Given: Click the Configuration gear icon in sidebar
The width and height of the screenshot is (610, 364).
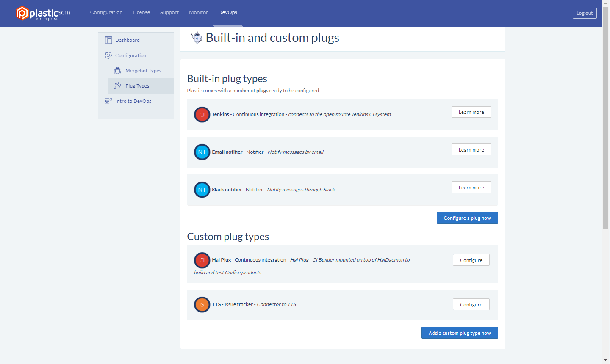Looking at the screenshot, I should 108,55.
